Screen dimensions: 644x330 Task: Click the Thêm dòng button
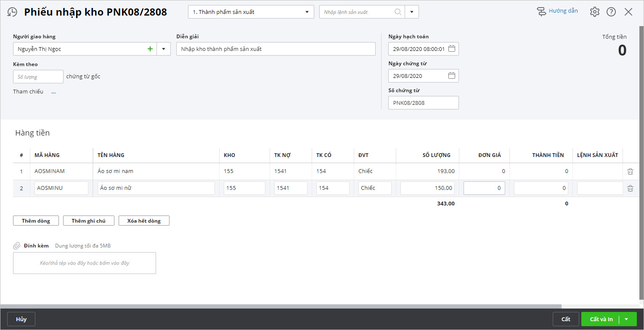click(x=36, y=221)
